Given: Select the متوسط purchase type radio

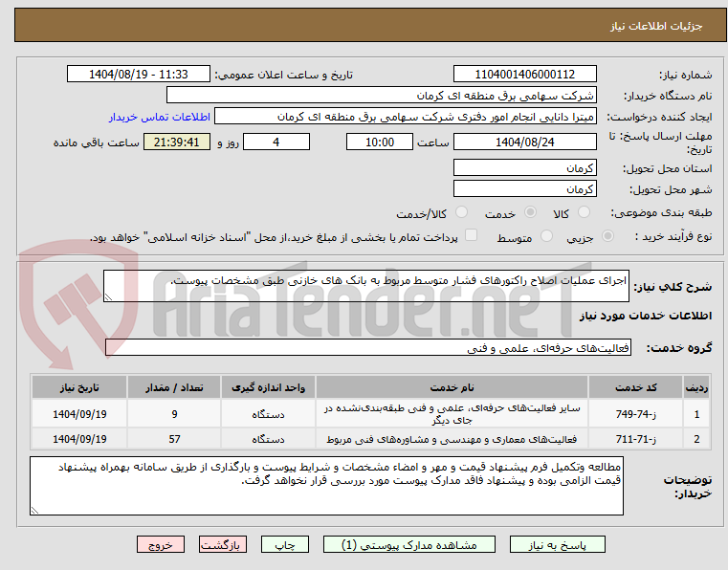Looking at the screenshot, I should point(547,236).
